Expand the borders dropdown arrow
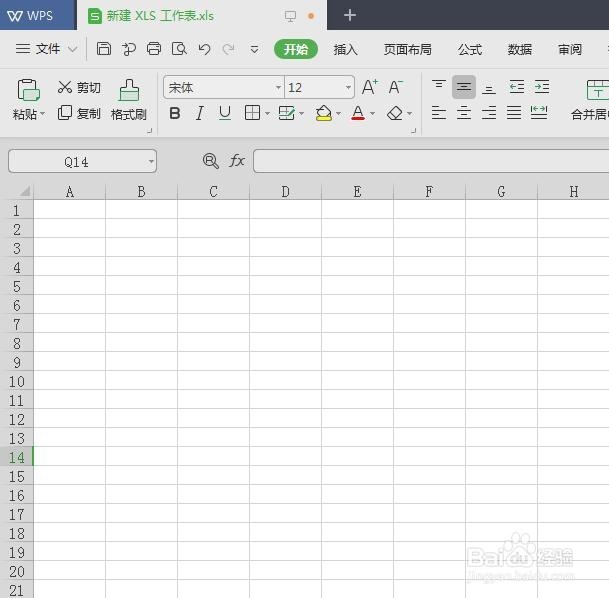Screen dimensions: 609x598 tap(267, 114)
